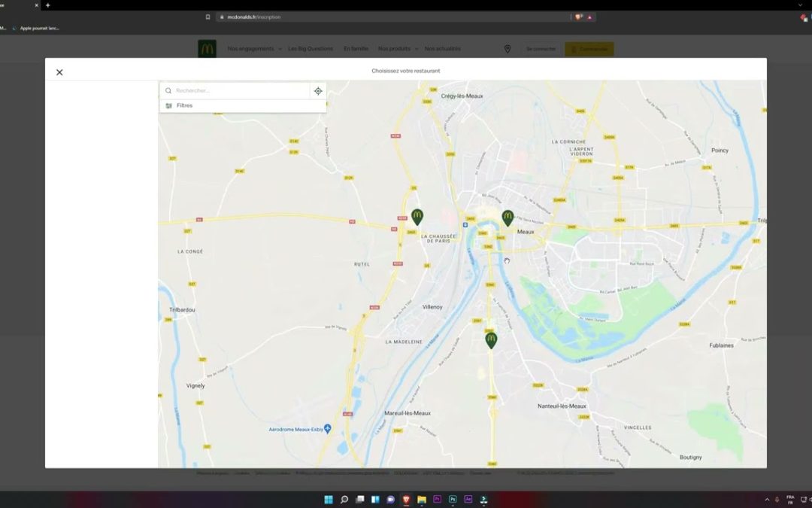The height and width of the screenshot is (508, 812).
Task: Click the Aérodrome Meaux-Esbly airport marker
Action: pyautogui.click(x=327, y=429)
